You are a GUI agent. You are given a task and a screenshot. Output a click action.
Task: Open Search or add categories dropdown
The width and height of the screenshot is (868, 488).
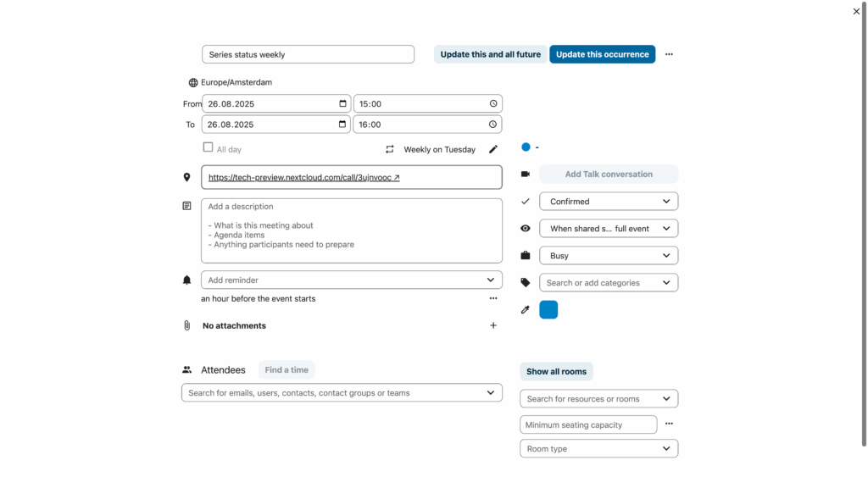(x=608, y=282)
